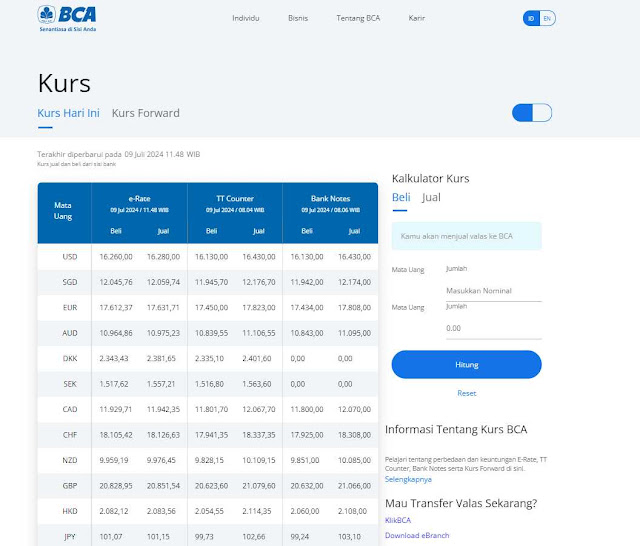Screen dimensions: 640x546
Task: Click CAD Bank Notes sell value 12.070,00
Action: 354,409
